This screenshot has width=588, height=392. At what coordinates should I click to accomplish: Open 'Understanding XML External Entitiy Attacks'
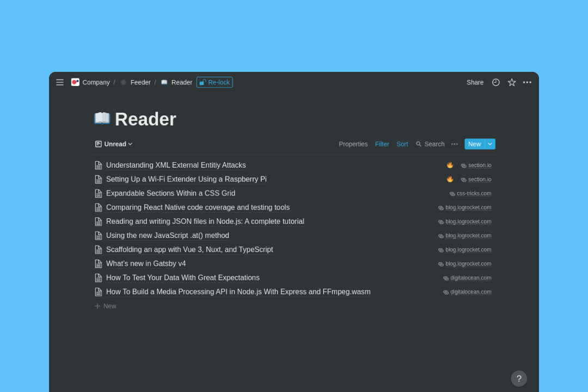tap(176, 165)
